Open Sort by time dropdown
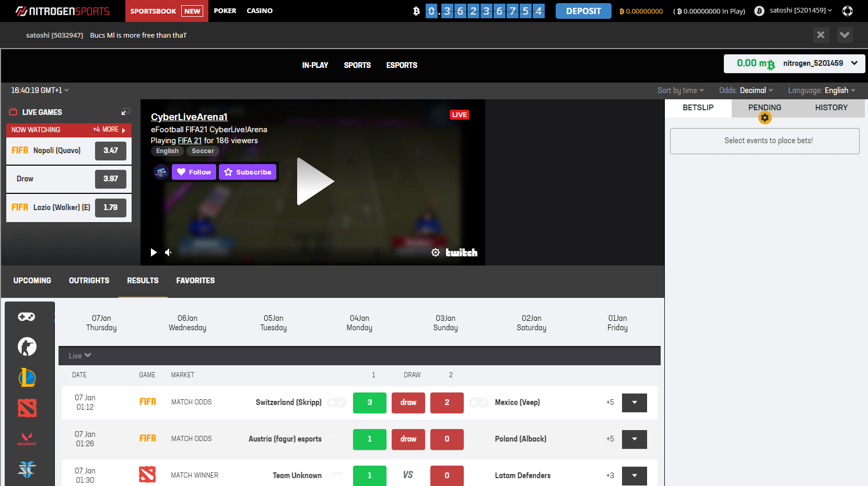This screenshot has height=486, width=868. [x=681, y=90]
